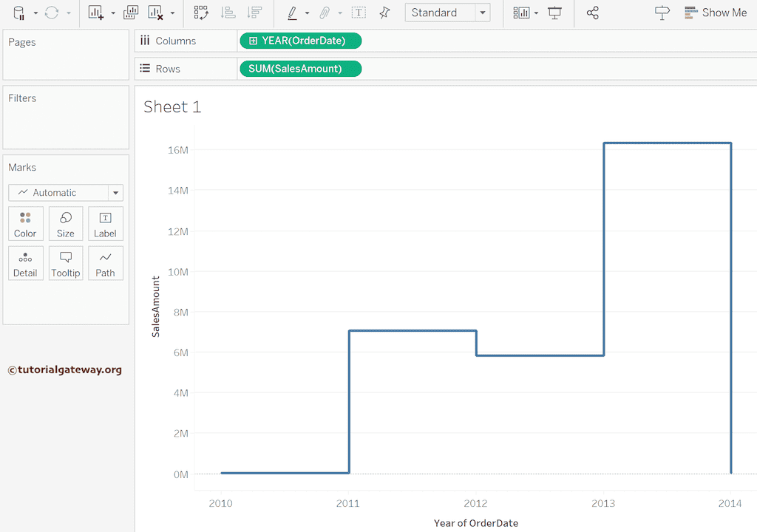
Task: Open Presentation Mode from the toolbar
Action: point(555,13)
